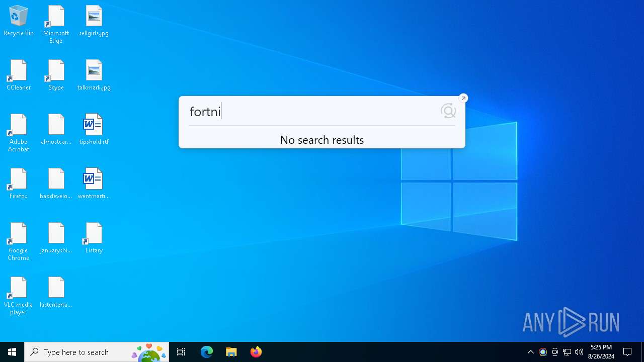
Task: Click the Chrome-colored tray icon
Action: pyautogui.click(x=543, y=352)
